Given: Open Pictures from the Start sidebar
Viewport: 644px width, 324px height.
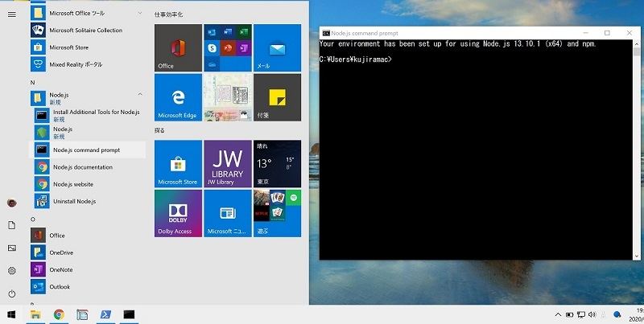Looking at the screenshot, I should (12, 248).
